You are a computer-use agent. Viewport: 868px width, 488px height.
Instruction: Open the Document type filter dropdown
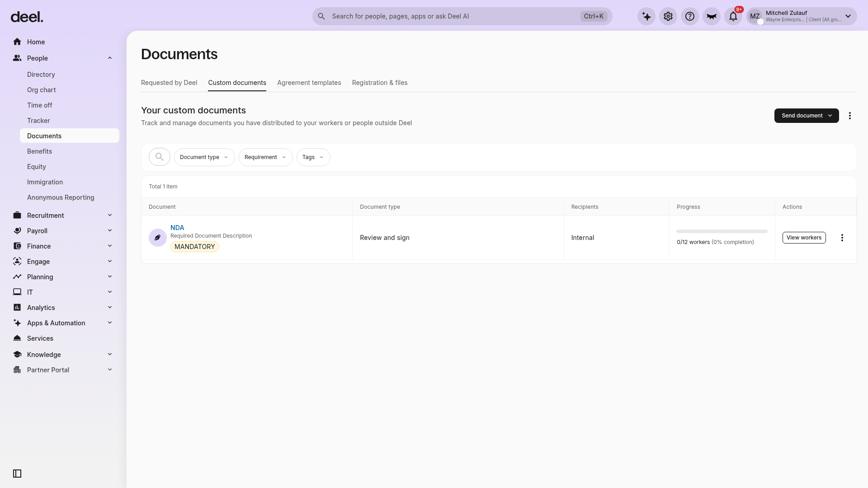[x=204, y=157]
